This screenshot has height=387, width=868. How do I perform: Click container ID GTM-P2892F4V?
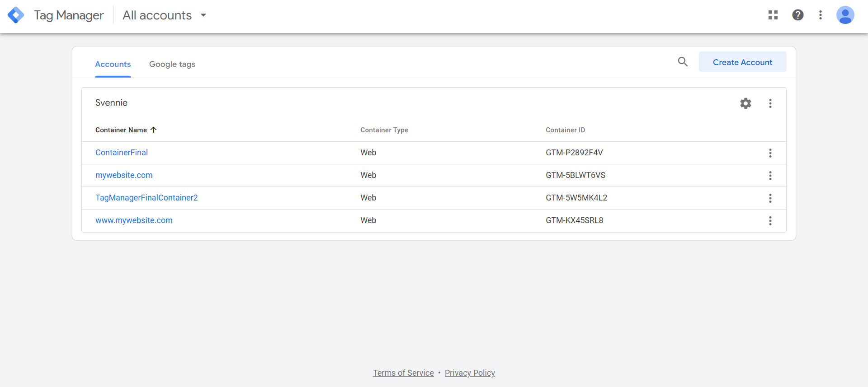pyautogui.click(x=574, y=153)
